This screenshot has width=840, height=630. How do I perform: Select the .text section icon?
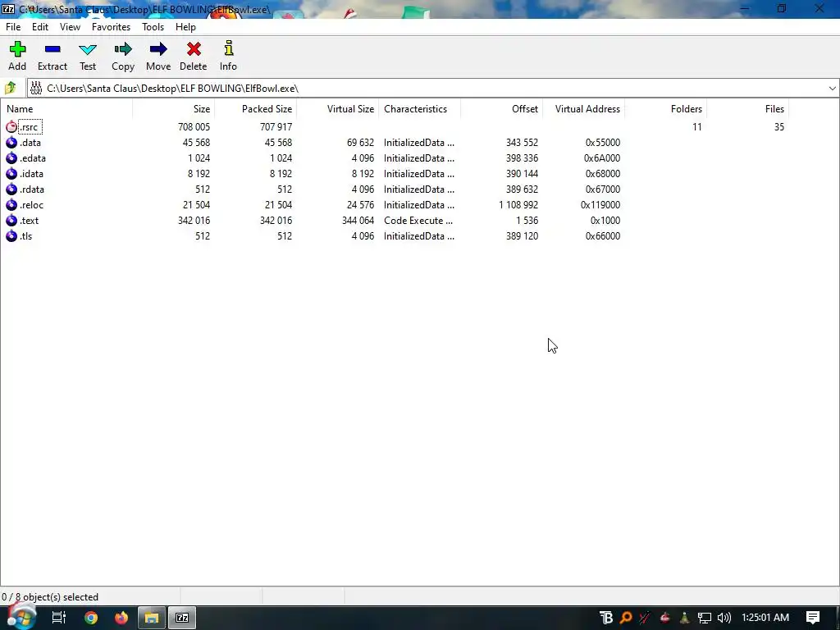11,220
